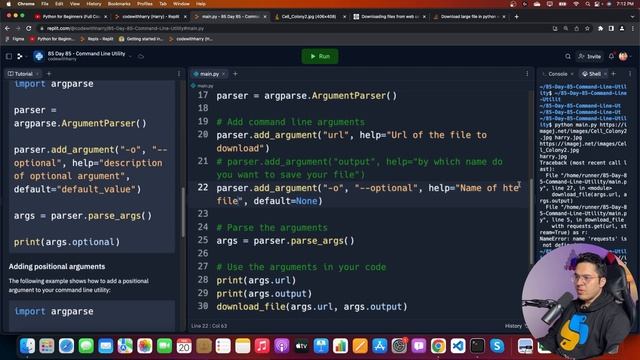The image size is (640, 360).
Task: Switch to codewithharry Replit browser tab
Action: 151,17
